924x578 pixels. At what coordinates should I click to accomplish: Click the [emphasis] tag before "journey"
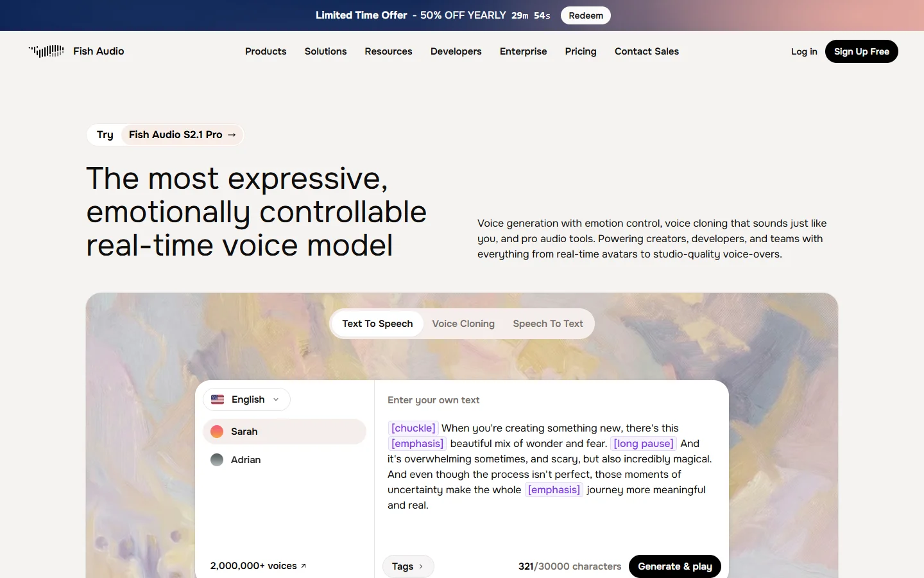[554, 490]
